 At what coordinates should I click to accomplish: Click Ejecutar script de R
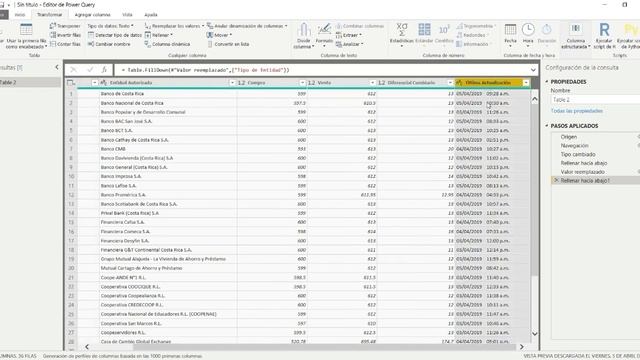[604, 36]
